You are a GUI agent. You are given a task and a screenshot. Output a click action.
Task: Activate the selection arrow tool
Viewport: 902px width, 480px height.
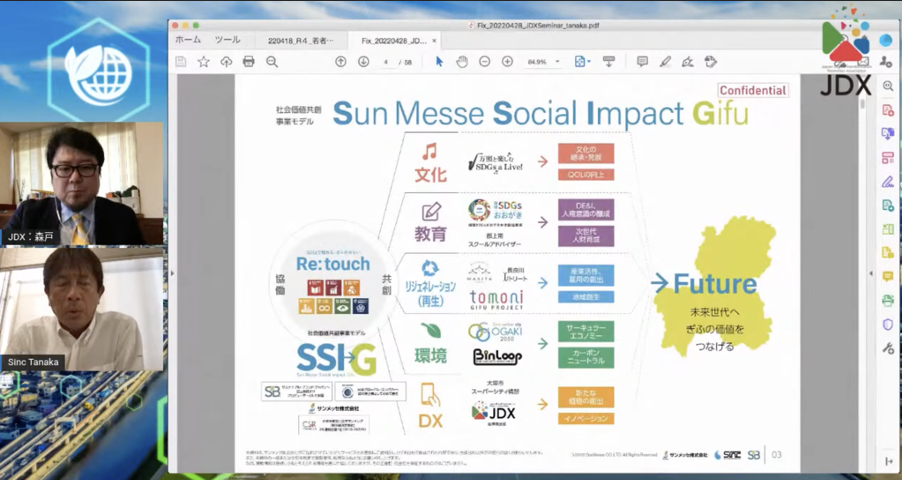point(439,62)
